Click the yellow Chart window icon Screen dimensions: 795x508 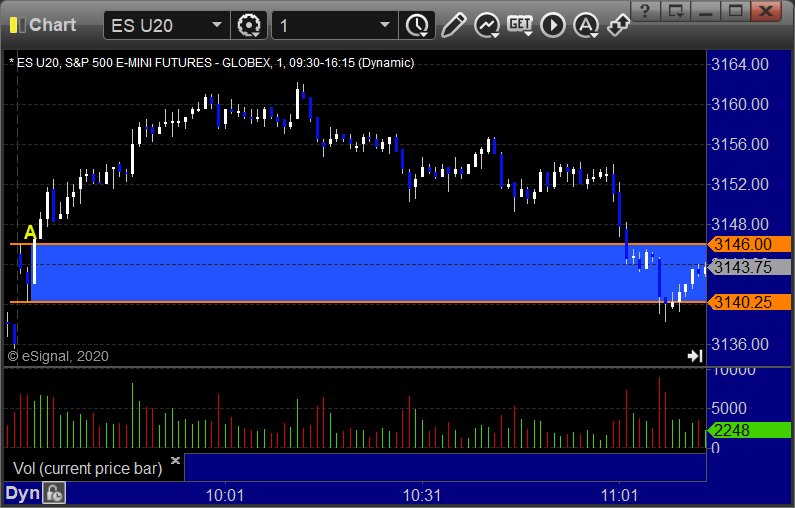click(x=17, y=25)
